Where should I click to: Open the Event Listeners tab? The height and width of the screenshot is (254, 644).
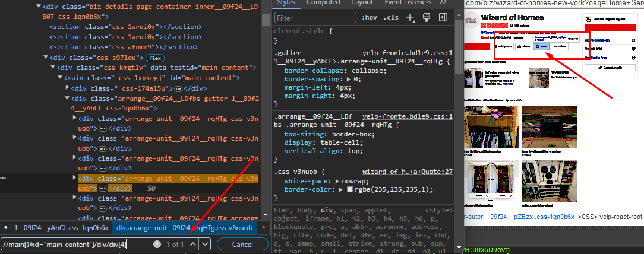tap(409, 2)
